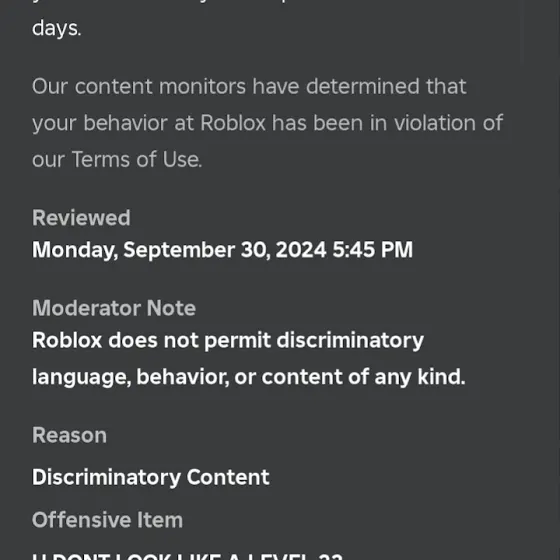Click "any kind." ending the note
Screen dimensions: 560x560
420,377
